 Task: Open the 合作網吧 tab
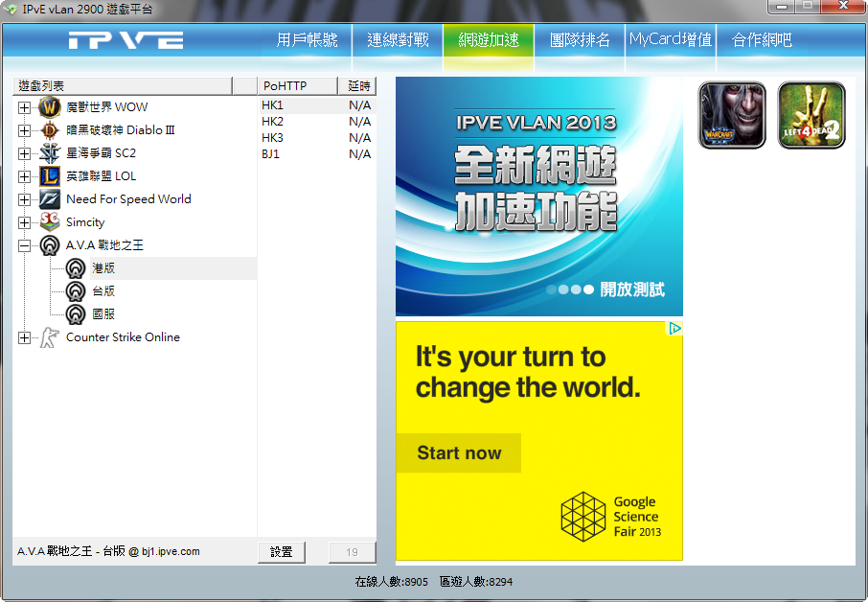pyautogui.click(x=762, y=40)
